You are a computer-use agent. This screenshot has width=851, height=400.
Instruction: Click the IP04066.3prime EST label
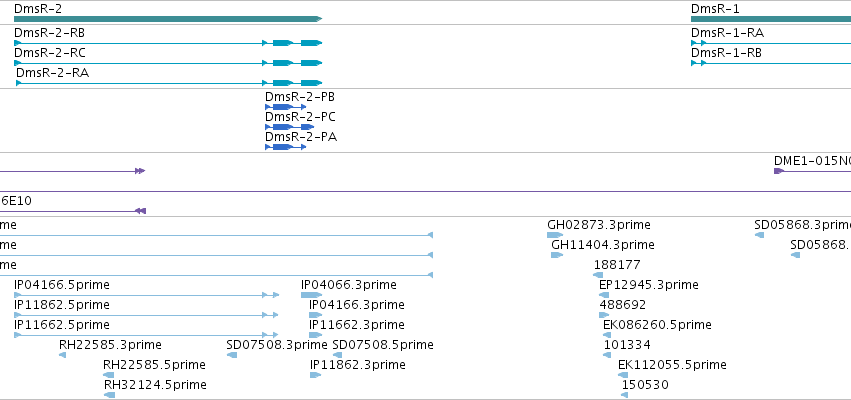coord(349,285)
